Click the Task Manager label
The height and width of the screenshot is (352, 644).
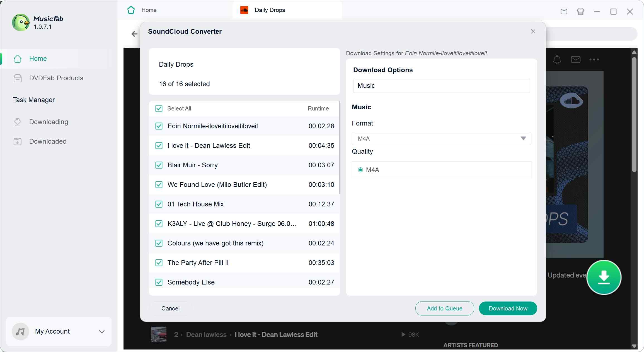click(34, 100)
